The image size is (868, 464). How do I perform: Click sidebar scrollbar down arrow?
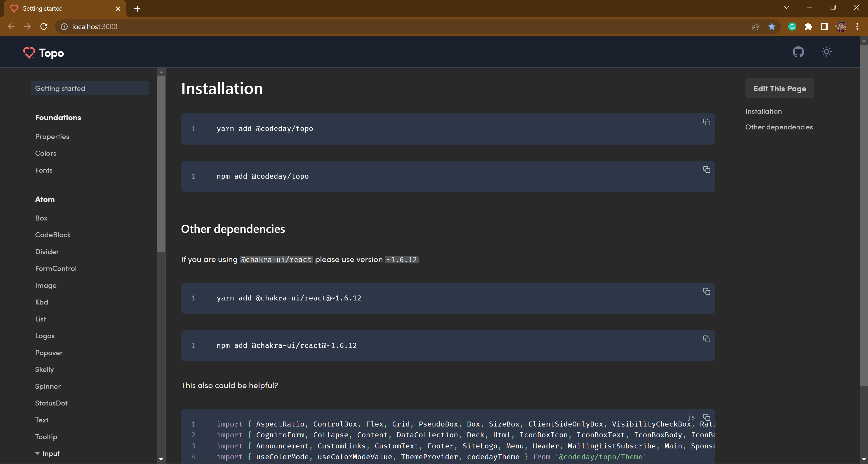tap(161, 459)
